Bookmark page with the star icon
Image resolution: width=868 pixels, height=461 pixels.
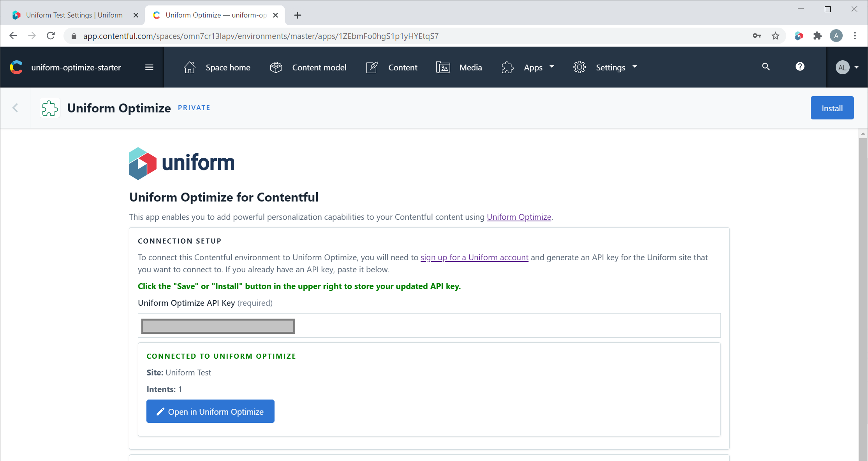coord(775,36)
